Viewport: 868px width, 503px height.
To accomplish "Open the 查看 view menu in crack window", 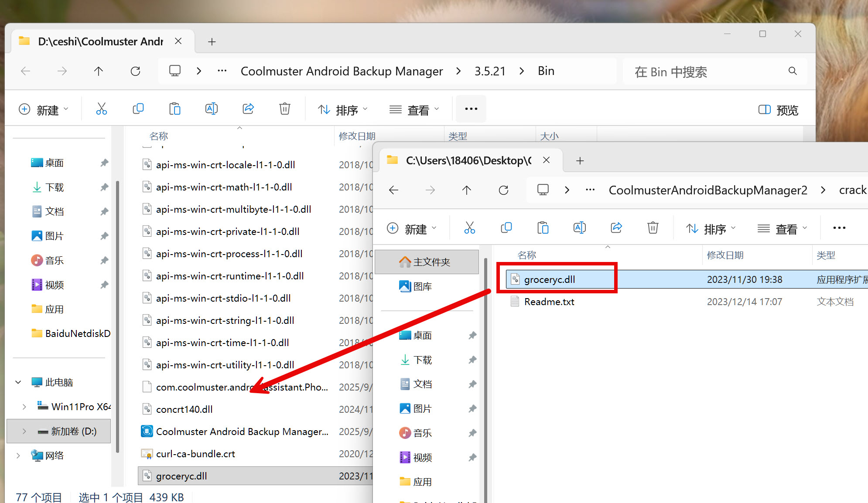I will click(782, 229).
